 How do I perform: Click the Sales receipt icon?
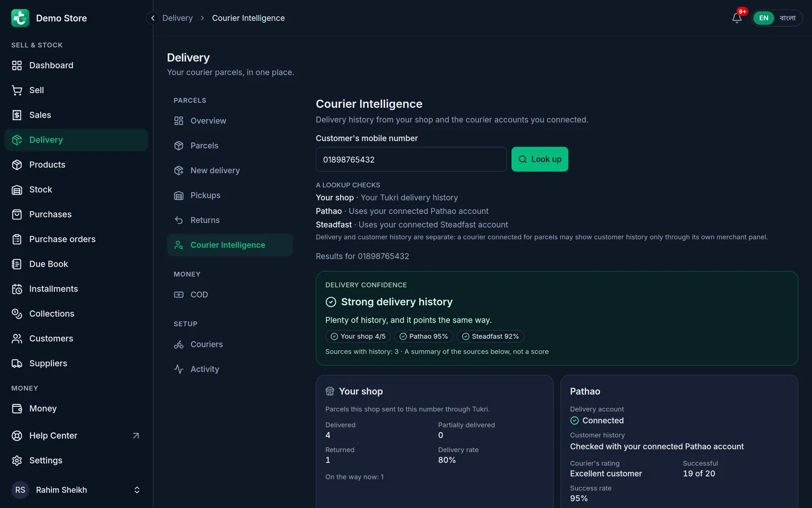[17, 115]
